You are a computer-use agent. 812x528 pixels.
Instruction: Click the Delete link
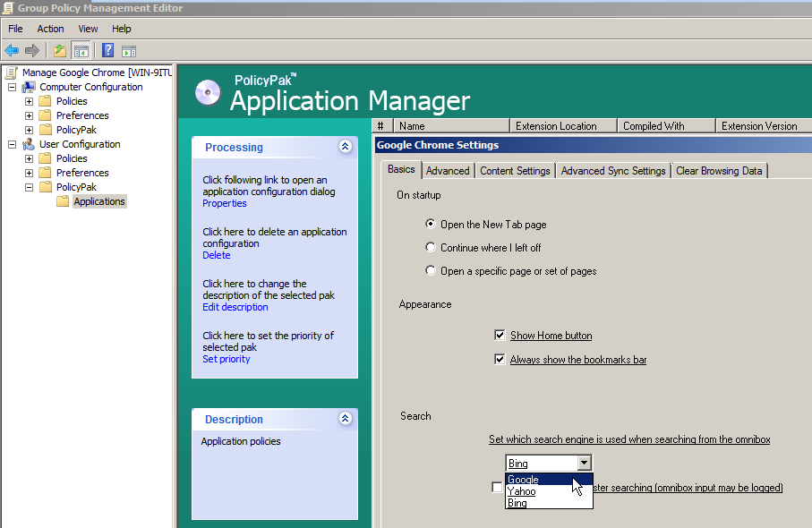(217, 255)
